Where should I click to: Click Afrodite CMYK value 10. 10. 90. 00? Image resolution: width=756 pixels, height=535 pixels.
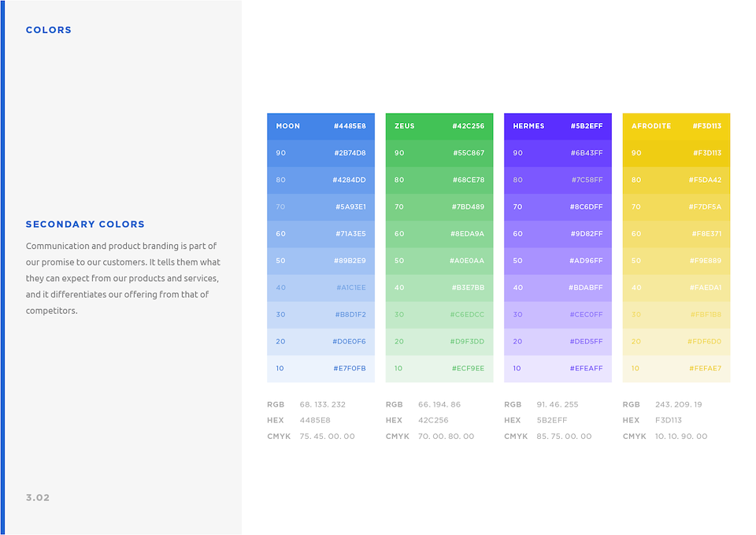click(x=681, y=437)
